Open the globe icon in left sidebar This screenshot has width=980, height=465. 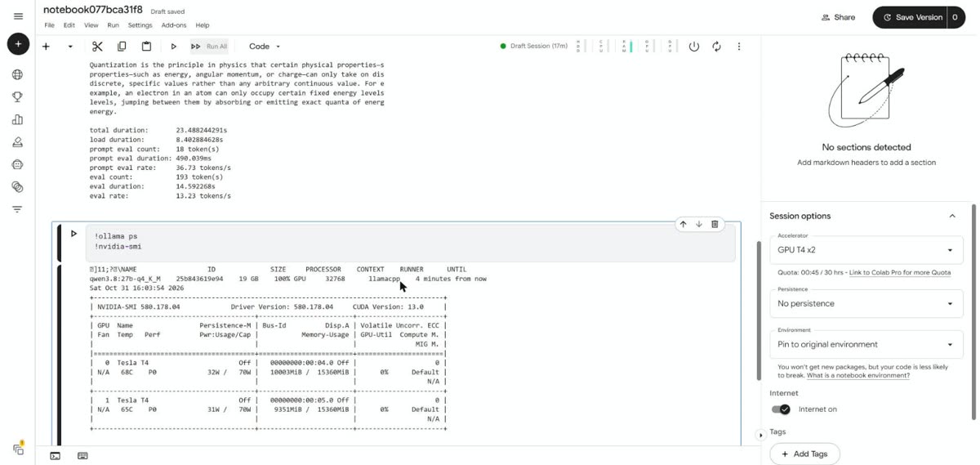point(17,75)
